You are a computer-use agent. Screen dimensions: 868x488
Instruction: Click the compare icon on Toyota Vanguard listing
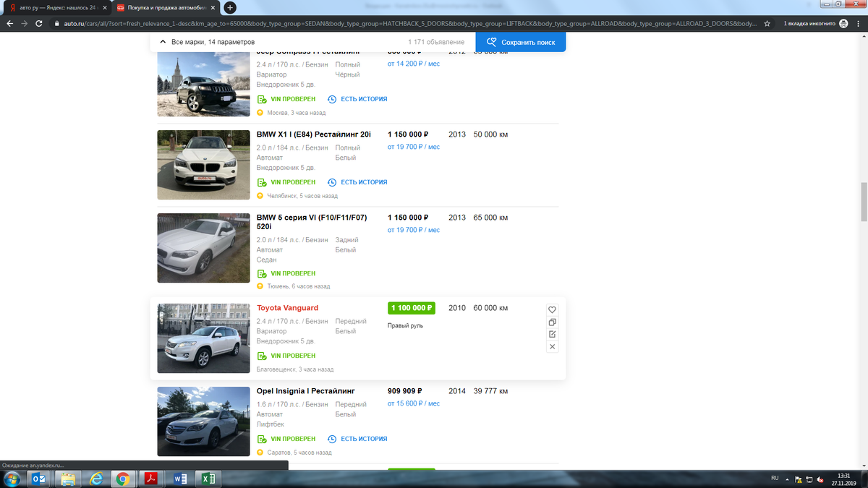pos(552,322)
